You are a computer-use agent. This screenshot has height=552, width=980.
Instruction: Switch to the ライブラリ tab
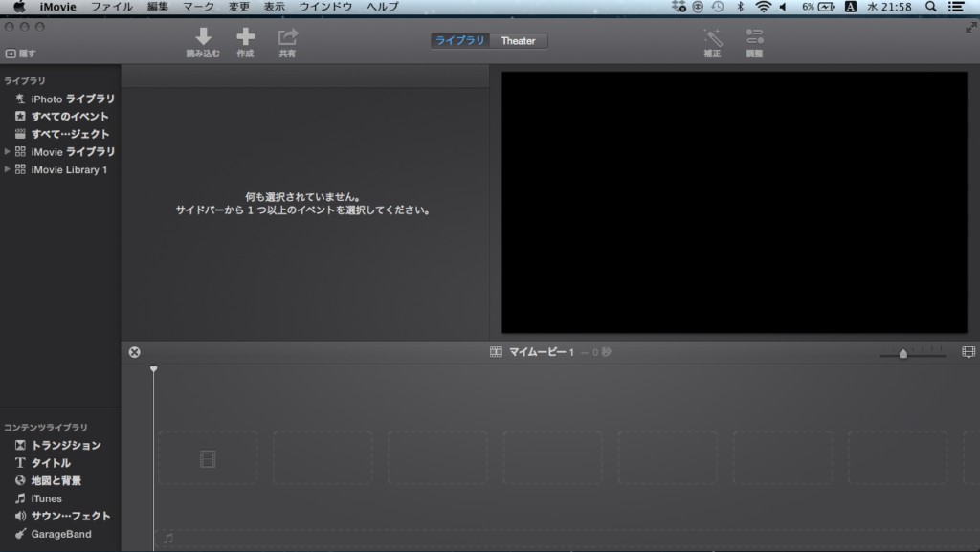(460, 40)
